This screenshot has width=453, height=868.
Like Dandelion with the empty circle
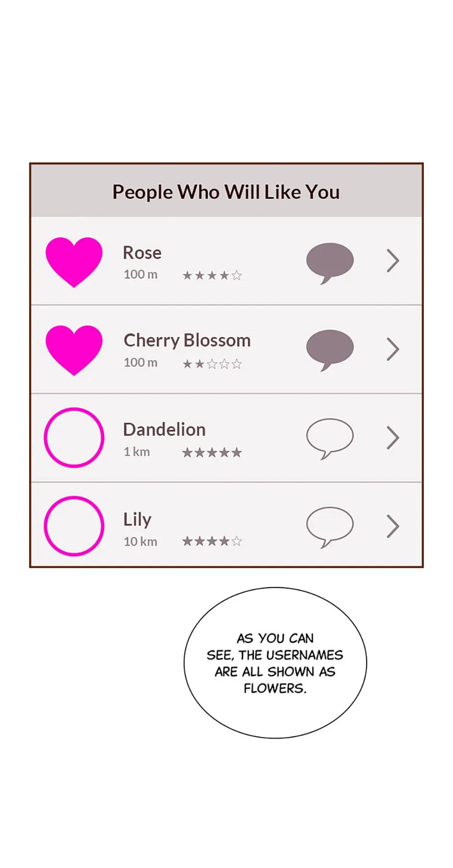click(74, 438)
